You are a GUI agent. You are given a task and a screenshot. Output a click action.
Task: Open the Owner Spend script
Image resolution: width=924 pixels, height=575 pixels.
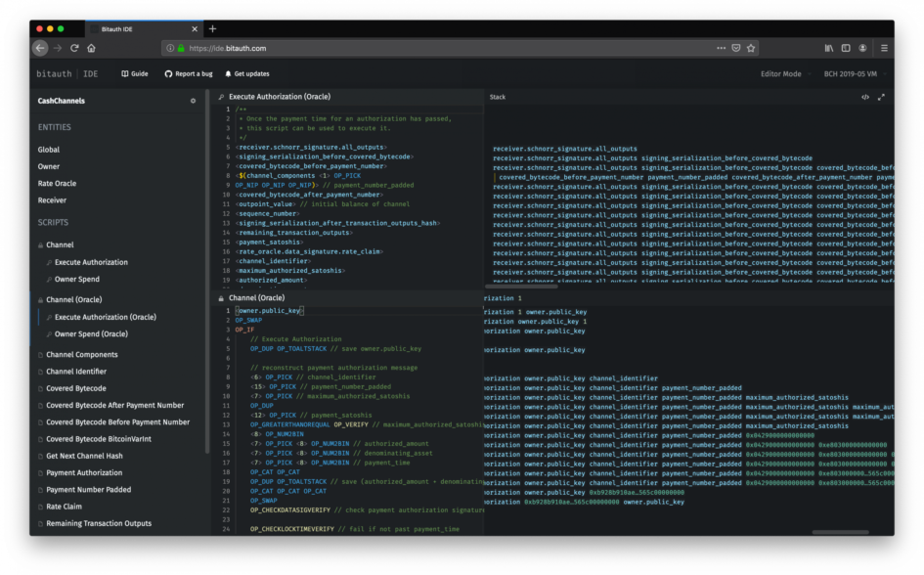click(x=76, y=280)
